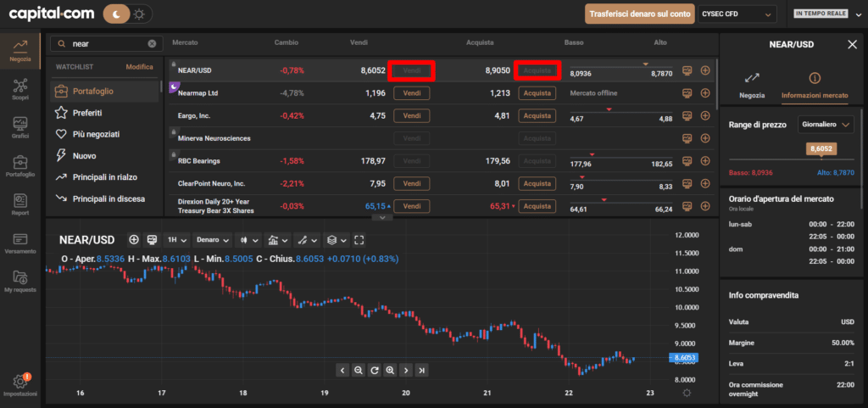The height and width of the screenshot is (408, 868).
Task: Click the 8.6053 current price label on chart
Action: coord(684,358)
